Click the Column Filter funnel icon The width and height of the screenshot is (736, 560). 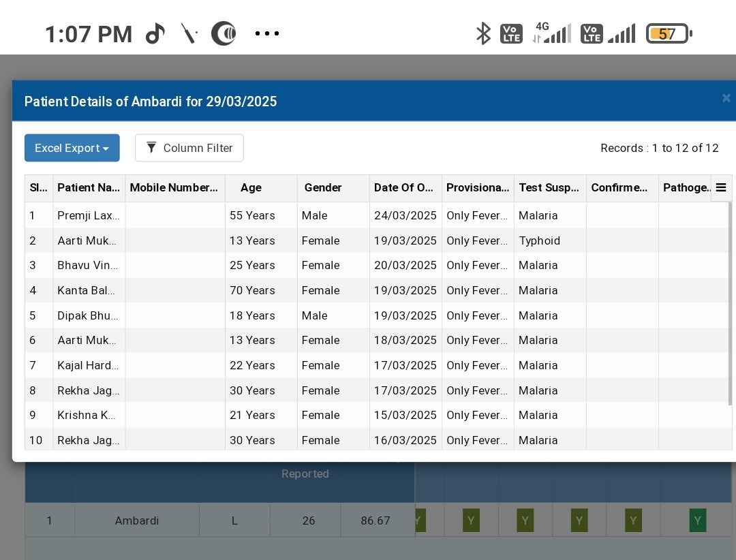coord(152,148)
